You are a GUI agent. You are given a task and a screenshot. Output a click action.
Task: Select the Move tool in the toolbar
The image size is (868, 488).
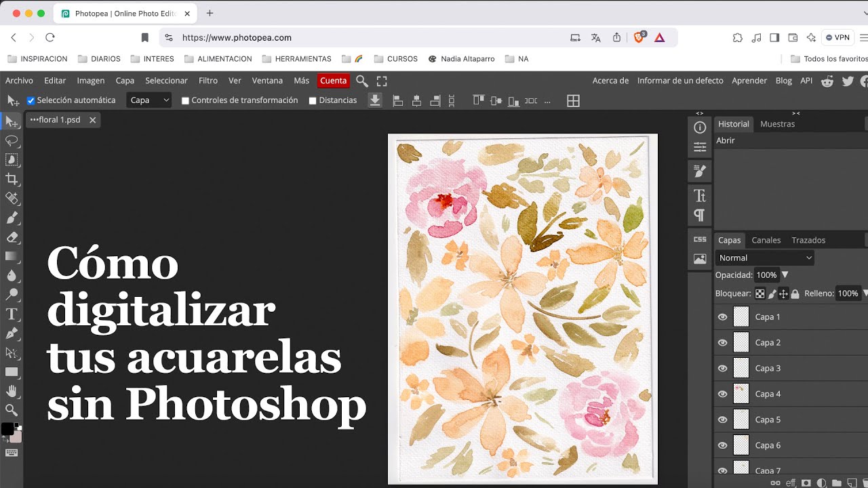12,121
